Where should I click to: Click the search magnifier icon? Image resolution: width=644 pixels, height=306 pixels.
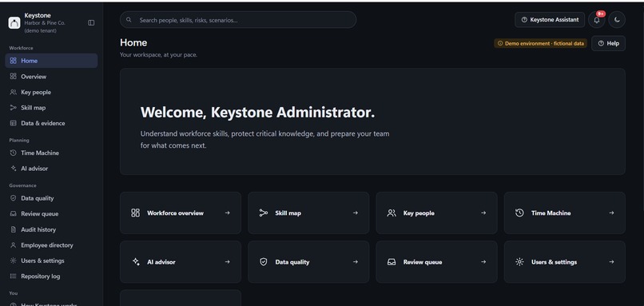[x=129, y=20]
